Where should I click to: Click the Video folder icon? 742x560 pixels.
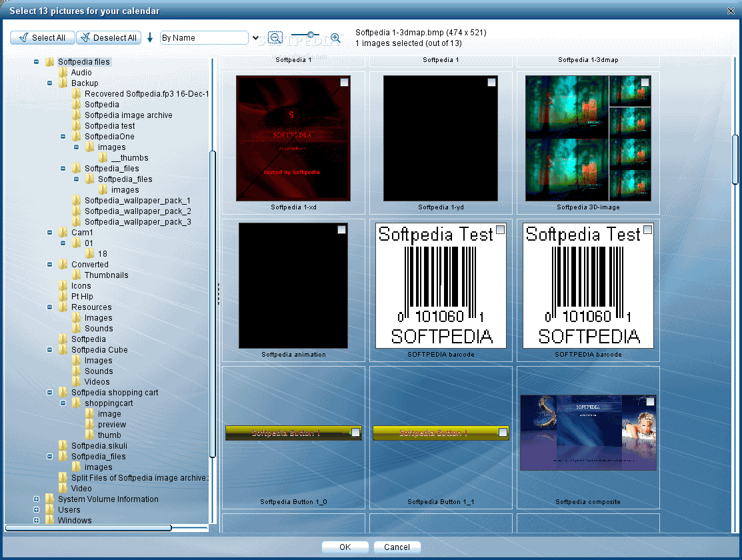[63, 488]
